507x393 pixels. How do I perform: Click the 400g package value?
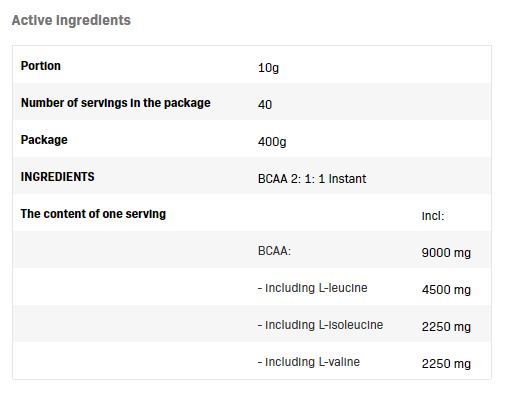pos(272,142)
